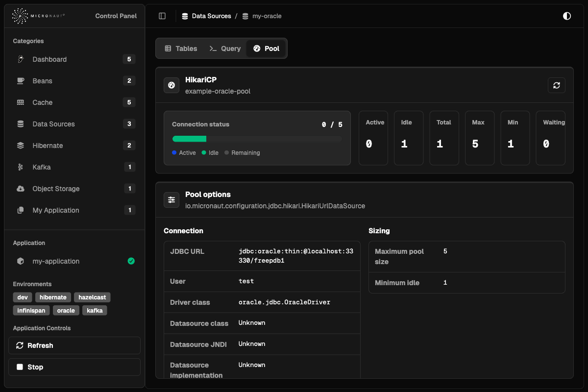Click the My Application copy icon
This screenshot has height=392, width=588.
pyautogui.click(x=21, y=210)
